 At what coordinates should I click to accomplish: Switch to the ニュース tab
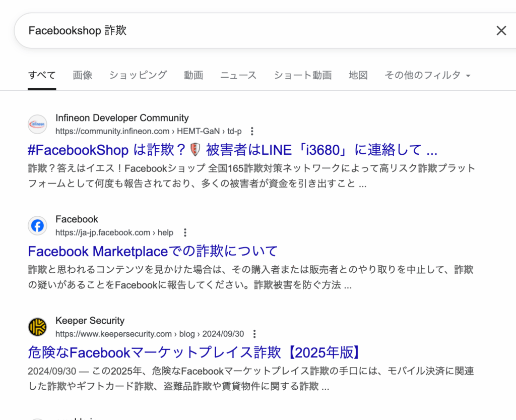click(x=238, y=75)
